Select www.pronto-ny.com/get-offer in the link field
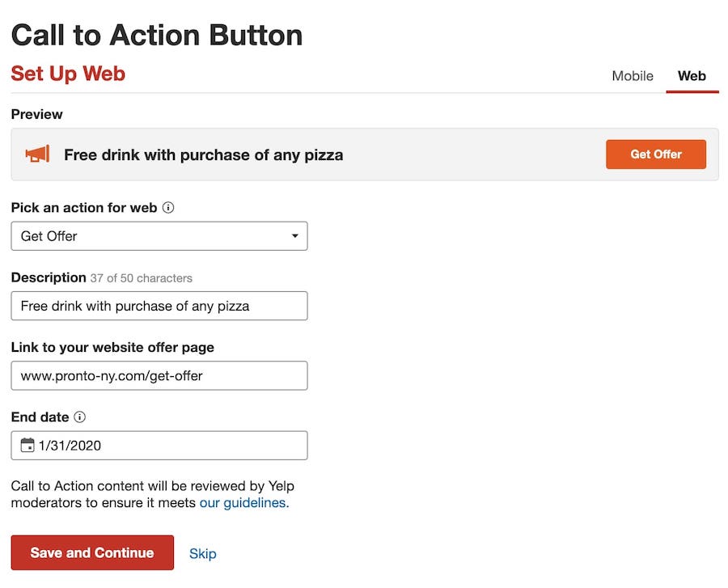Viewport: 728px width, 588px height. [x=159, y=375]
